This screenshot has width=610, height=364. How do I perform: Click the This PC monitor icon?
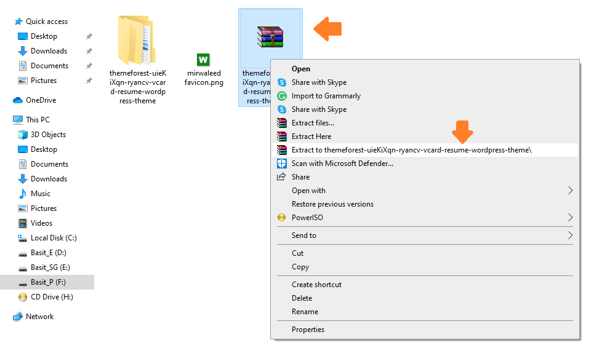coord(18,120)
